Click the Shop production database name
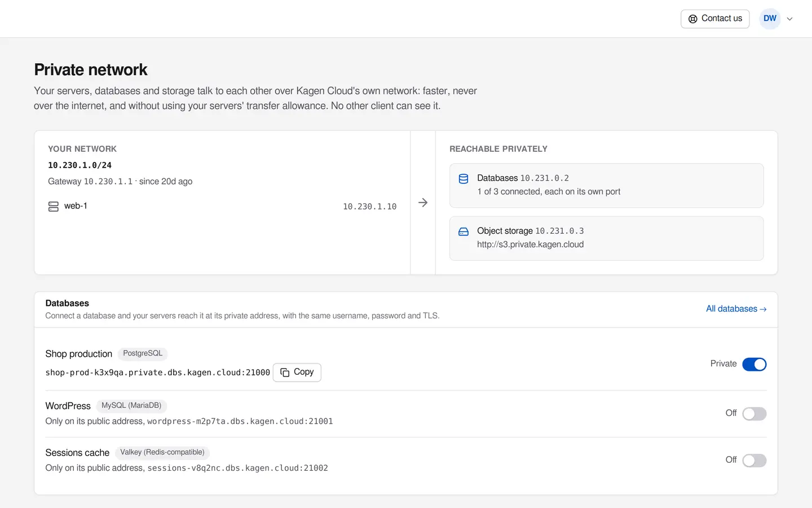The width and height of the screenshot is (812, 508). coord(79,354)
